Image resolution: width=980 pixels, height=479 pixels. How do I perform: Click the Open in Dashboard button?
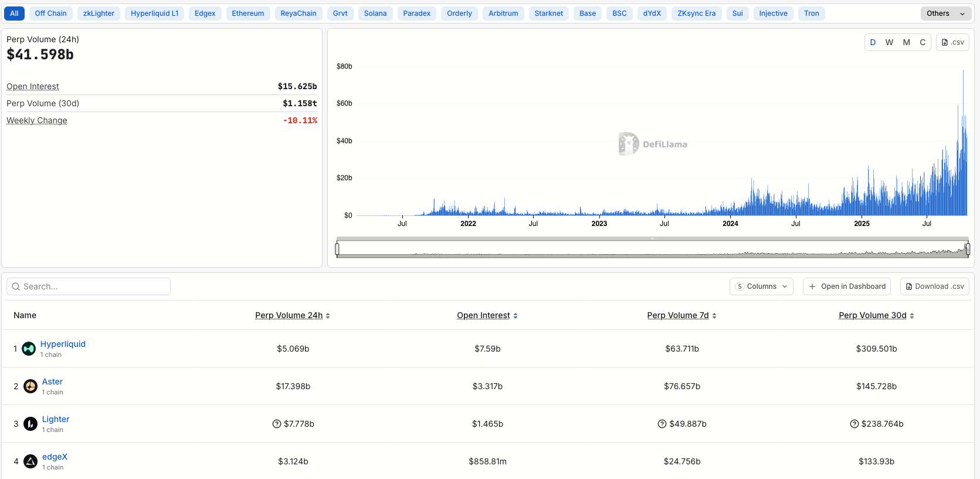pos(847,286)
